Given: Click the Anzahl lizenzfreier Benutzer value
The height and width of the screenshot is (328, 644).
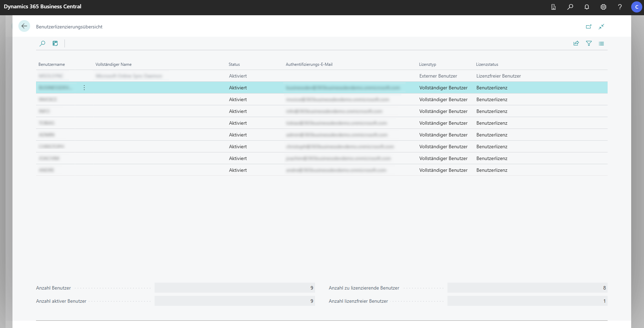Looking at the screenshot, I should tap(527, 301).
